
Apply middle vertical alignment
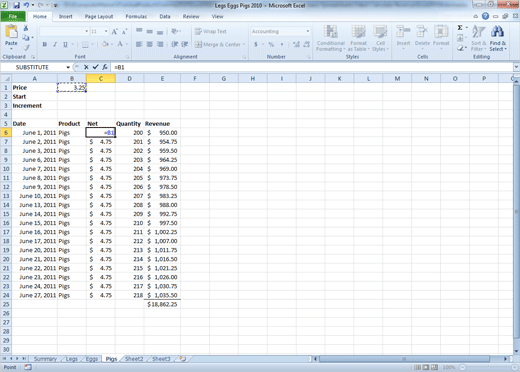pyautogui.click(x=150, y=31)
